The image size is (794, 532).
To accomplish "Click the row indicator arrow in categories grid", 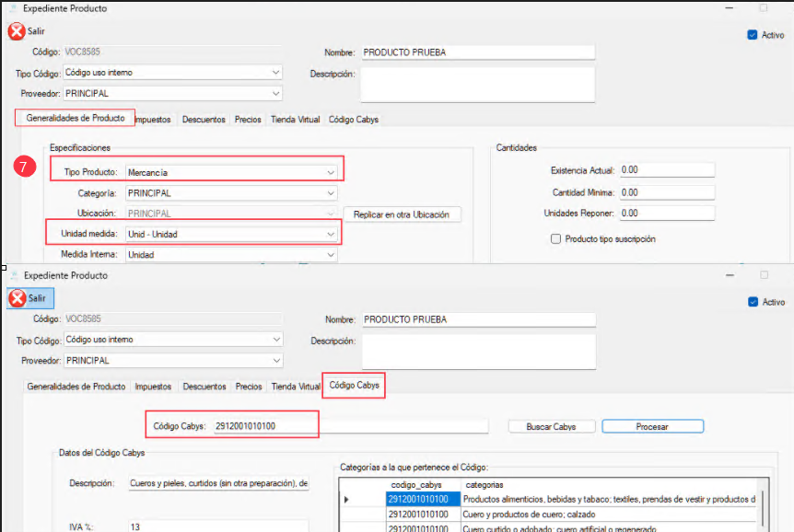I will (348, 500).
